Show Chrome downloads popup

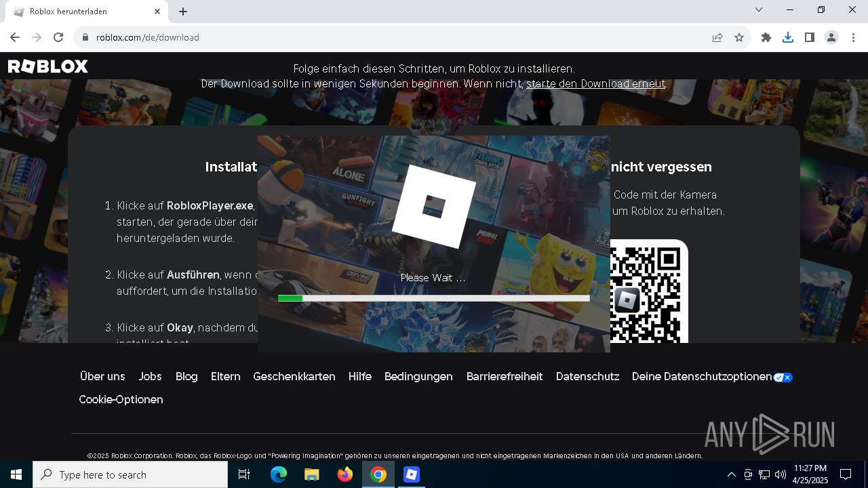click(788, 37)
